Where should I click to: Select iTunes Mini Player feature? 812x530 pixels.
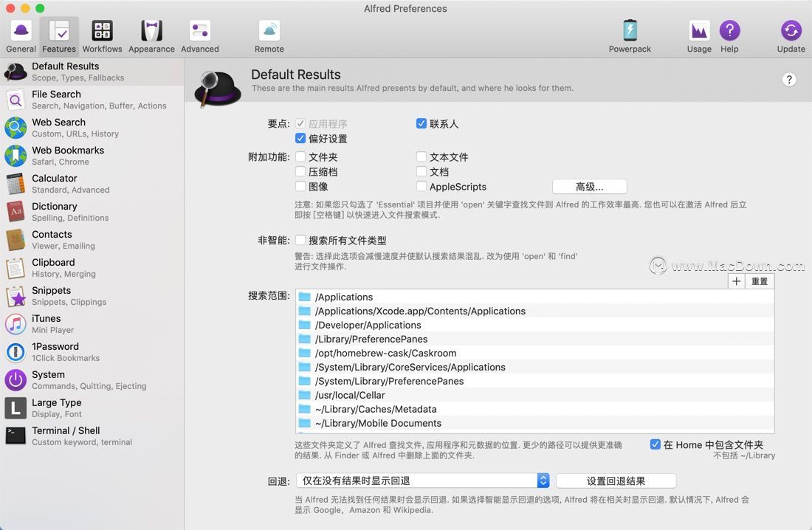(92, 323)
